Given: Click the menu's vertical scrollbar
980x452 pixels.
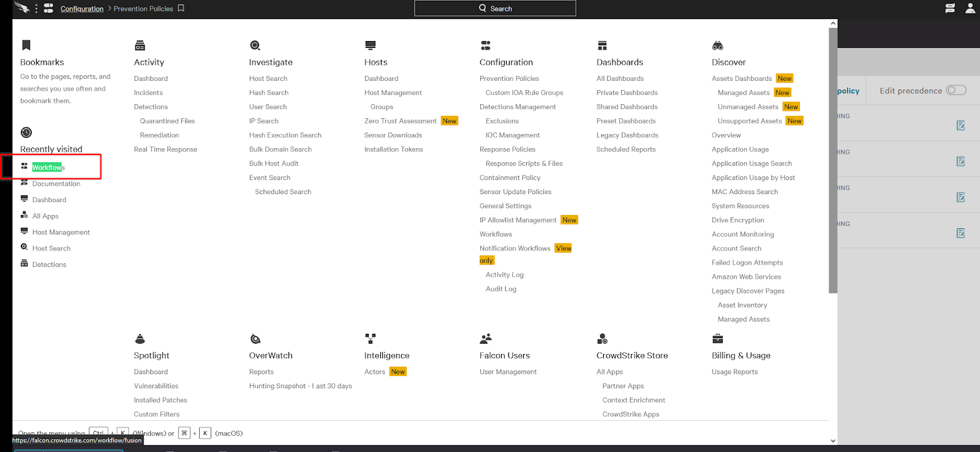Looking at the screenshot, I should (x=833, y=160).
